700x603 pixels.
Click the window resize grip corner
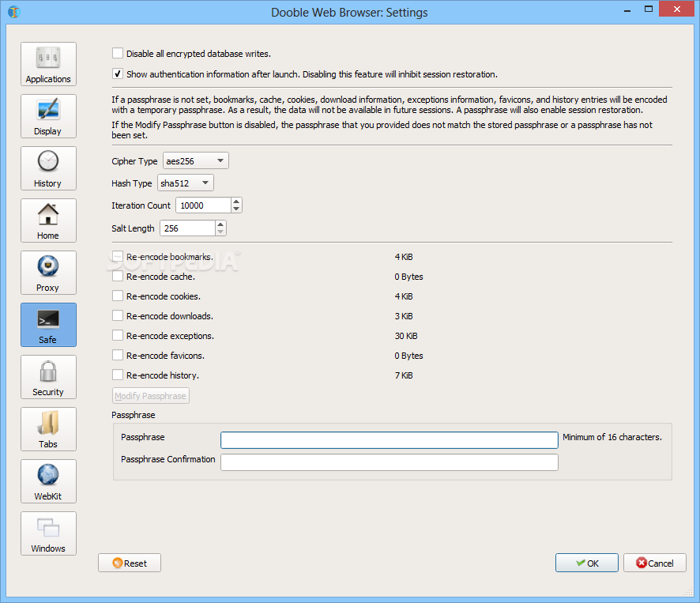click(689, 591)
